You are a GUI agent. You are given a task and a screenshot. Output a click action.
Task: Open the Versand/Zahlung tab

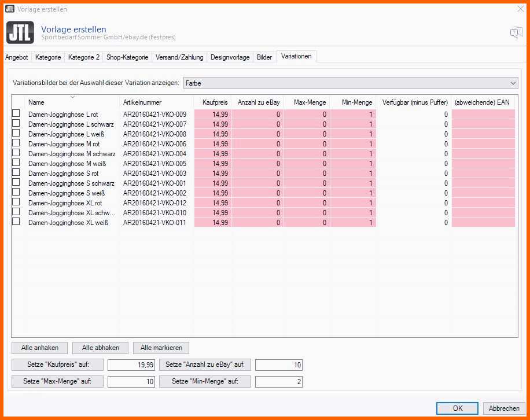coord(179,57)
